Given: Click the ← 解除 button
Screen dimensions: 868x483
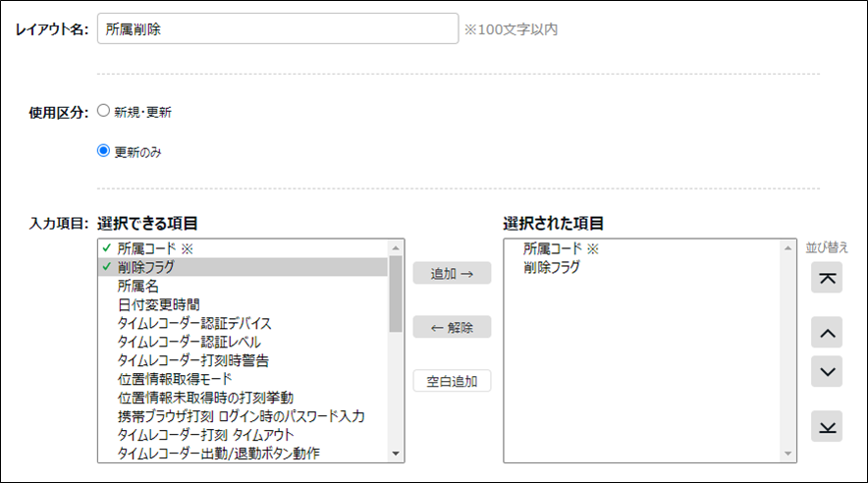Looking at the screenshot, I should click(x=452, y=327).
